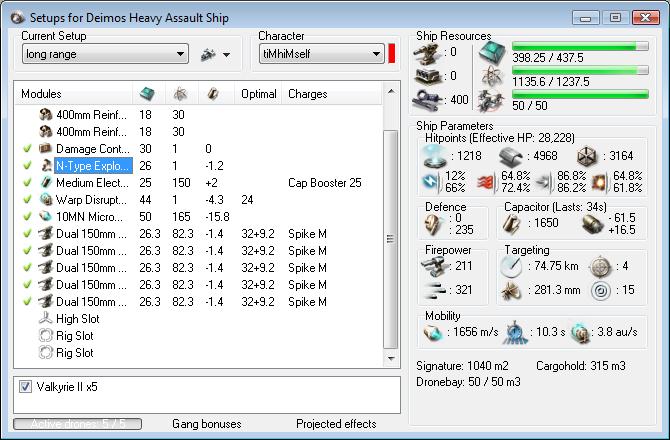The image size is (670, 440).
Task: Click the Projected effects link
Action: [336, 424]
